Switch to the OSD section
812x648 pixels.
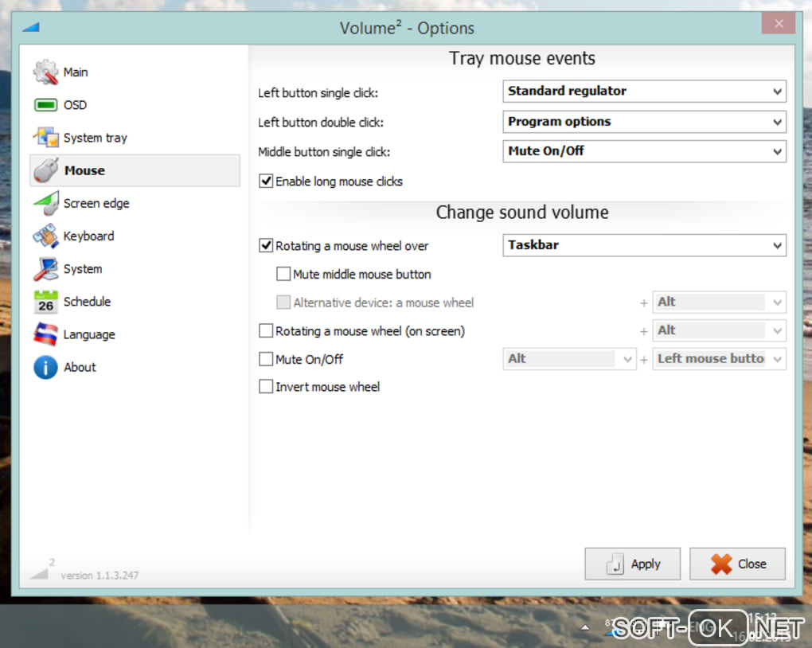(x=134, y=105)
